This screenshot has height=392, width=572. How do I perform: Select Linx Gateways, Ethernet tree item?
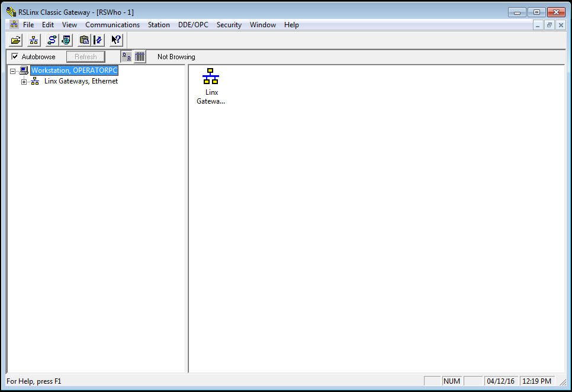pos(81,81)
